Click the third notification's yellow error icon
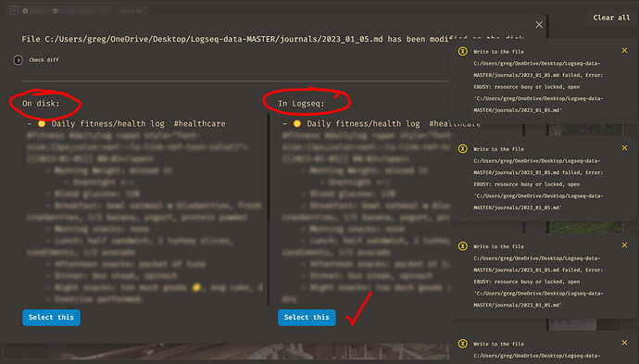Image resolution: width=639 pixels, height=364 pixels. coord(462,246)
